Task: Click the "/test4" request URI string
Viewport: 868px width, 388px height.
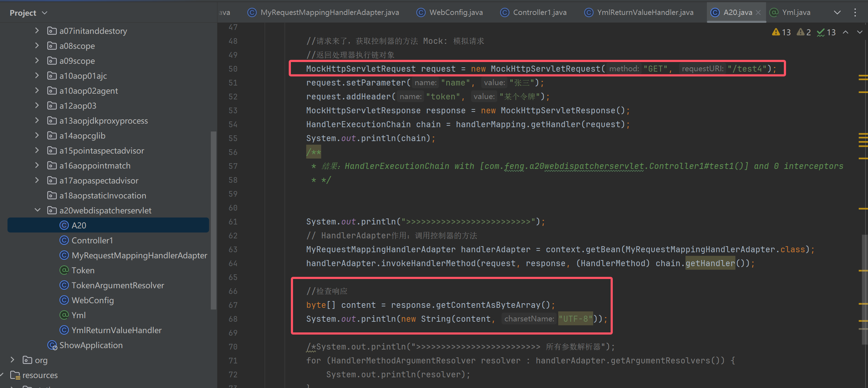Action: (x=747, y=69)
